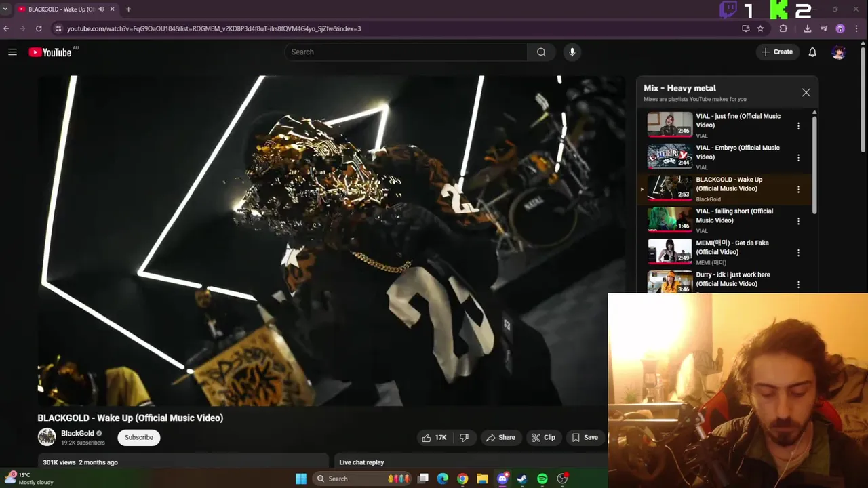Open Steam from the taskbar
The image size is (868, 488).
522,479
